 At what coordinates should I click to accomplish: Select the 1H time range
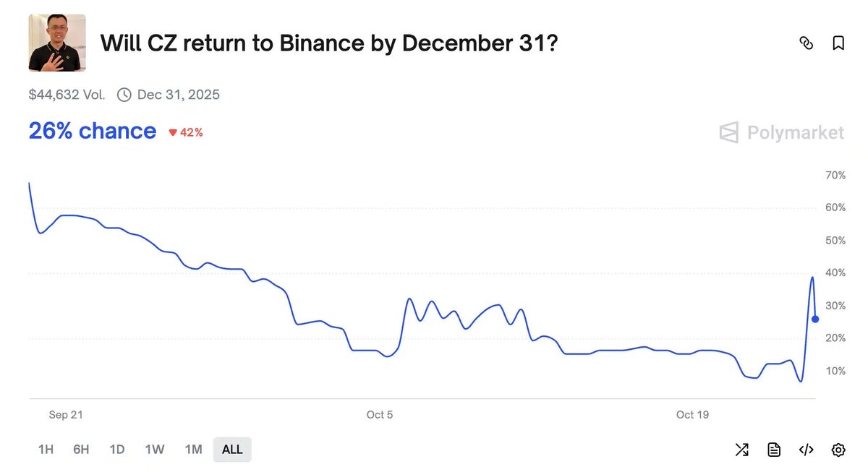click(46, 450)
